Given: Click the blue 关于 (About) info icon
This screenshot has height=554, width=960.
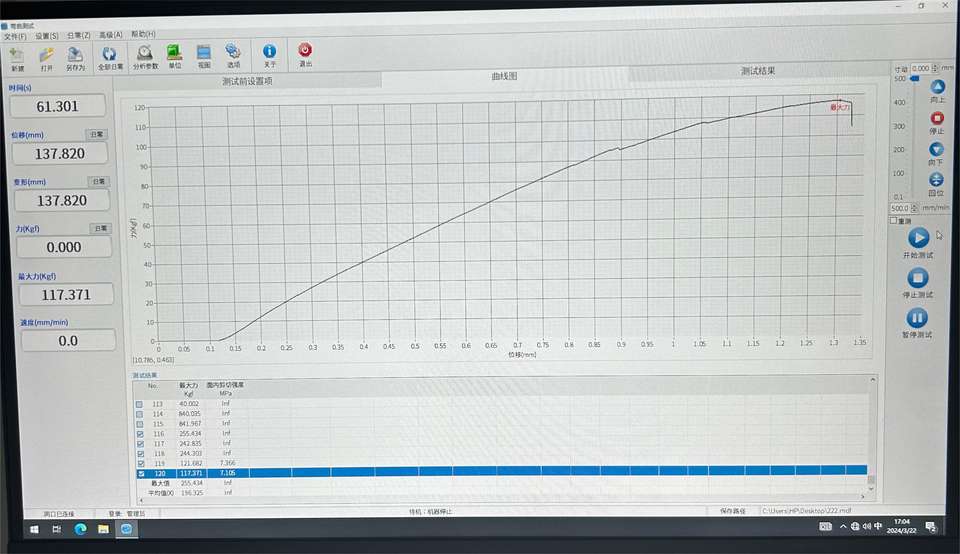Looking at the screenshot, I should (x=269, y=53).
